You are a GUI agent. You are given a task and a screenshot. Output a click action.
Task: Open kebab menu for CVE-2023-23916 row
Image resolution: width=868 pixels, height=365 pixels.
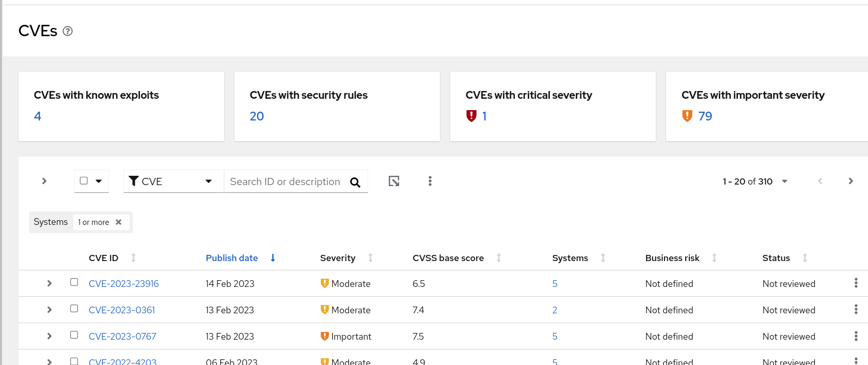click(x=856, y=283)
